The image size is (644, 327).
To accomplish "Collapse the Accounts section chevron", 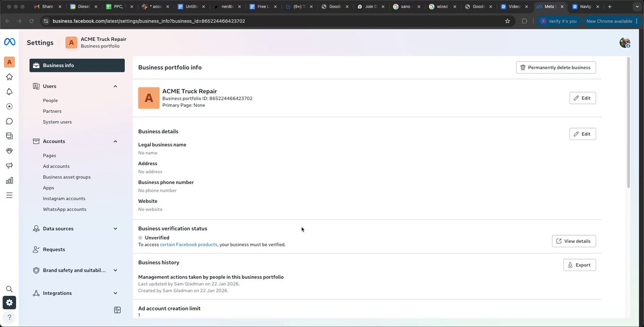I will coord(115,142).
